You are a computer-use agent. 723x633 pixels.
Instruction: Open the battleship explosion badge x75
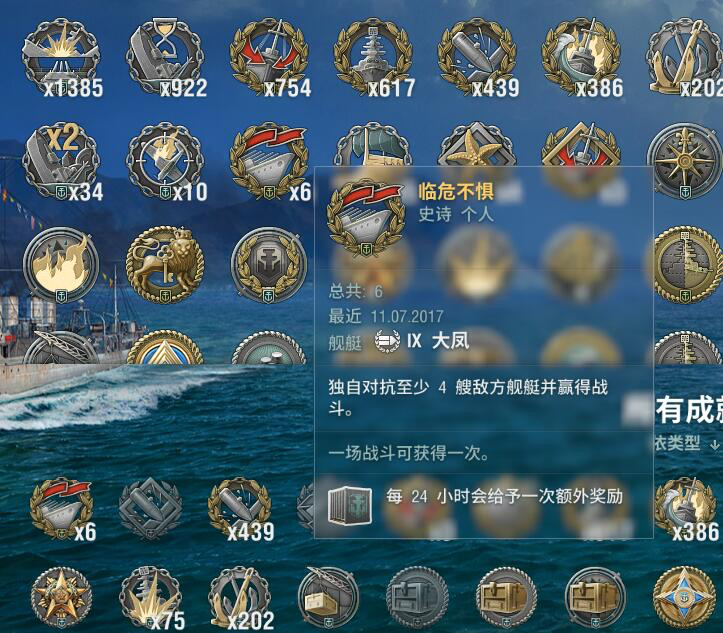click(151, 597)
